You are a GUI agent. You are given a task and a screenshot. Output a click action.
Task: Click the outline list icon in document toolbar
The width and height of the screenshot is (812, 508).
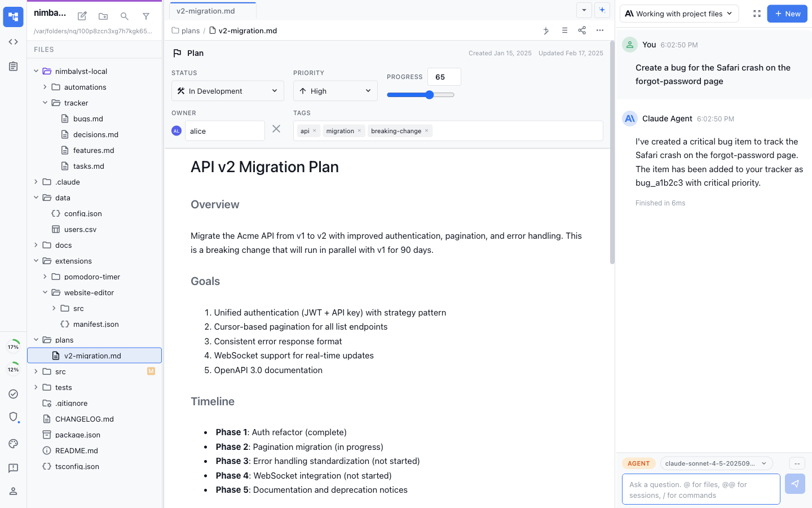tap(564, 30)
